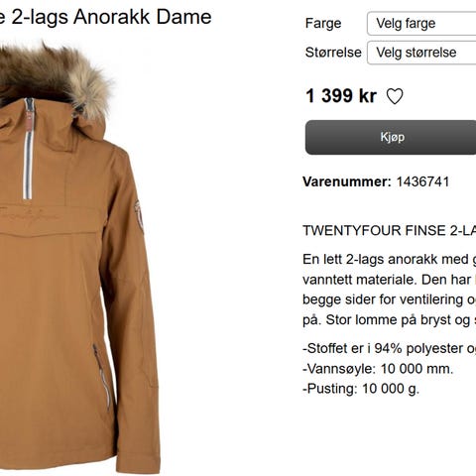Viewport: 476px width, 476px height.
Task: Click the round badge on the sleeve
Action: tap(139, 216)
